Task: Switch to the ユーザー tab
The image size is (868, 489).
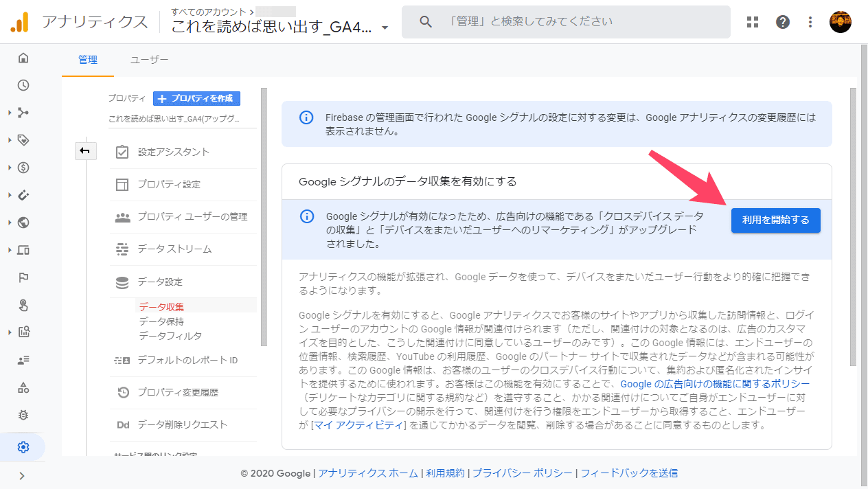Action: click(150, 60)
